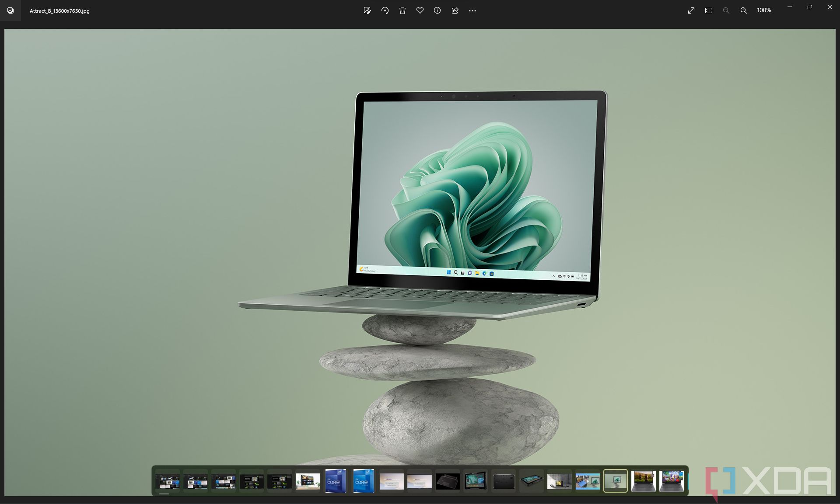Select the last laptop thumbnail in the filmstrip
Image resolution: width=840 pixels, height=504 pixels.
coord(672,481)
